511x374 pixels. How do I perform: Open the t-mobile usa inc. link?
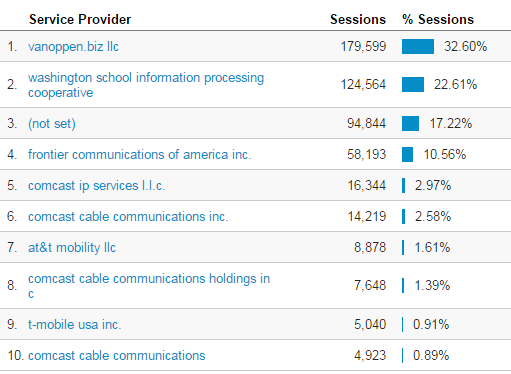(74, 325)
